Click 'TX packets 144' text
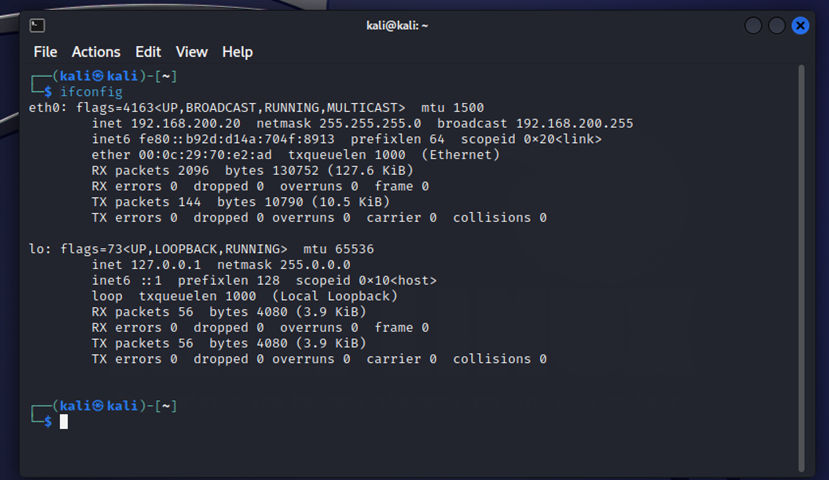The image size is (829, 480). pyautogui.click(x=146, y=202)
